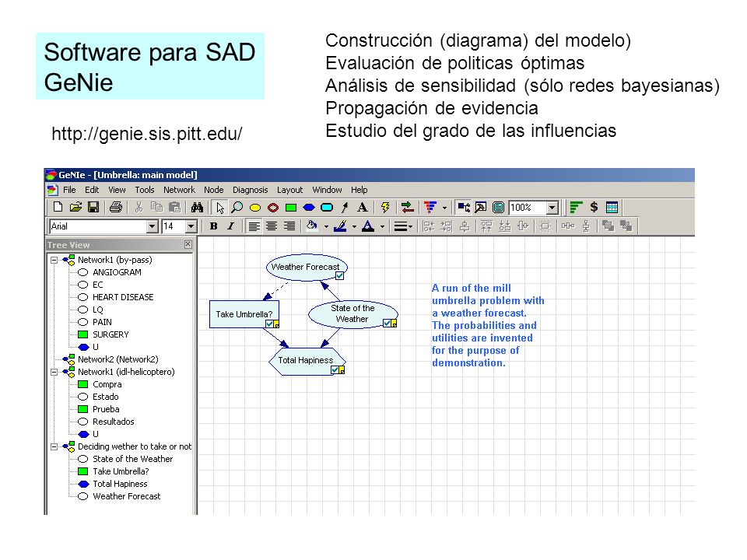The height and width of the screenshot is (560, 747).
Task: Open the Tools menu
Action: (145, 190)
